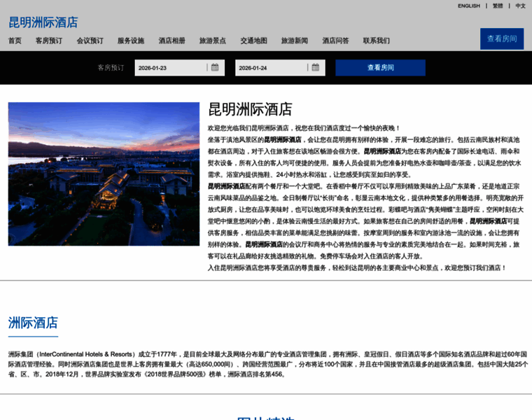Select 服务设施 in navigation
This screenshot has width=532, height=420.
131,41
